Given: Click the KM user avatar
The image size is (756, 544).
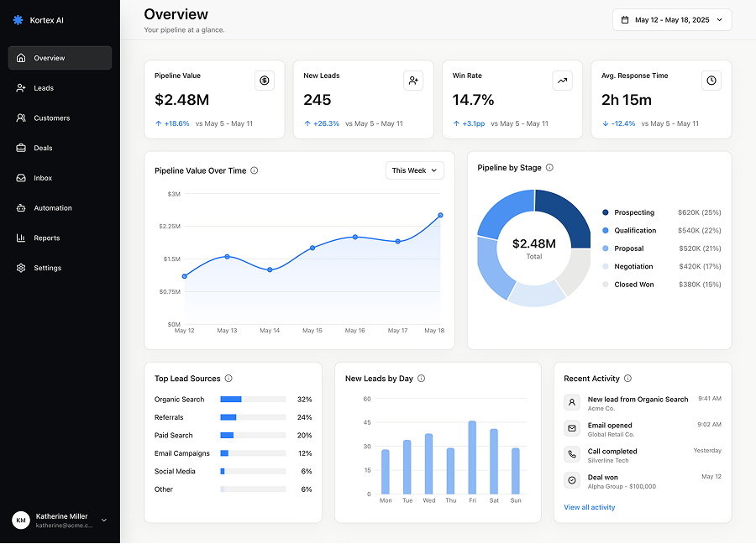Looking at the screenshot, I should 21,520.
